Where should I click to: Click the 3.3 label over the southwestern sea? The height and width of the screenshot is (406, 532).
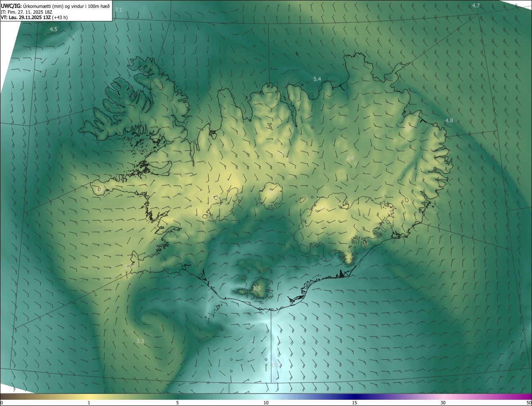140,341
